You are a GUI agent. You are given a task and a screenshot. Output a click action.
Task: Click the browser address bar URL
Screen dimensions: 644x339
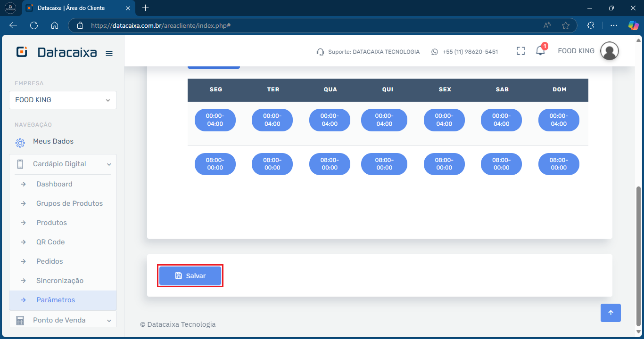coord(160,25)
